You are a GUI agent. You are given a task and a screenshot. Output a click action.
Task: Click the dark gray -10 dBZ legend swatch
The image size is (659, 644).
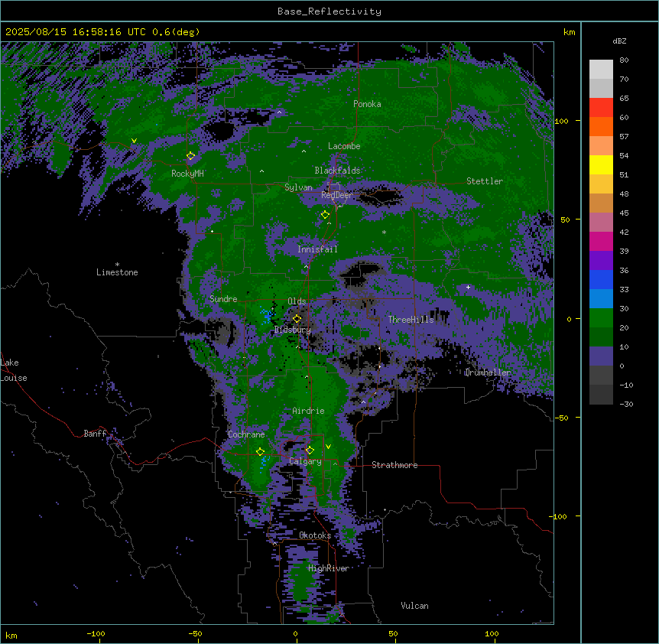(x=601, y=395)
